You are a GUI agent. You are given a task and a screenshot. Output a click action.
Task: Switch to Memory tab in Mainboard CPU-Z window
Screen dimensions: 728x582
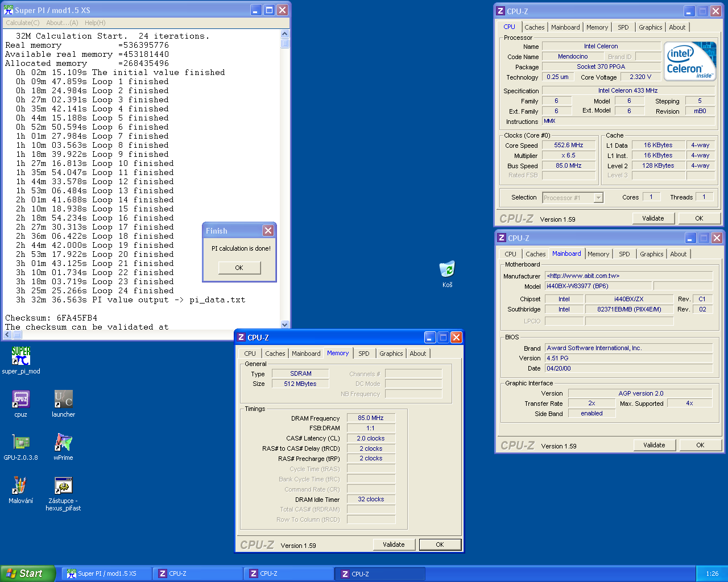pos(598,254)
